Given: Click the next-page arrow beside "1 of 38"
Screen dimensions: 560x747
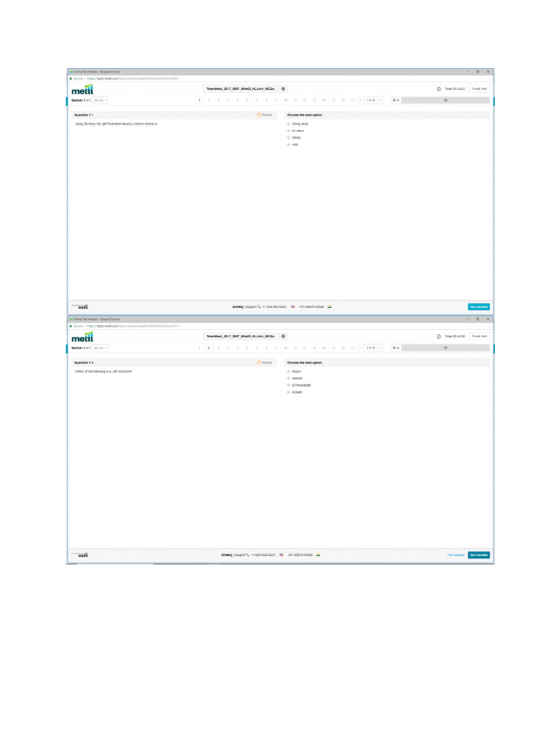Looking at the screenshot, I should tap(381, 101).
